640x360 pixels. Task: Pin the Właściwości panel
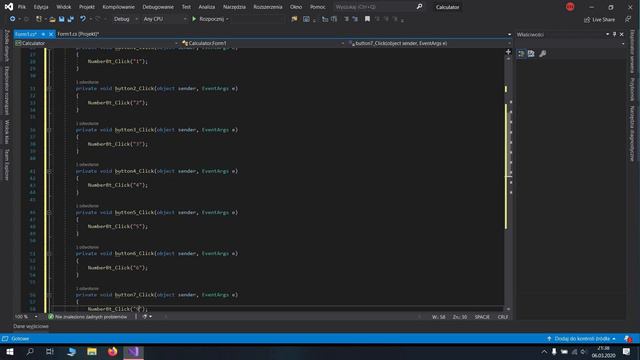point(614,34)
